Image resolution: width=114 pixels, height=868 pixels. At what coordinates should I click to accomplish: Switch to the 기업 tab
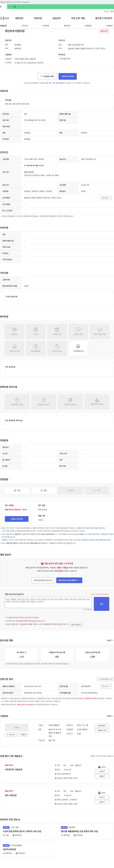coord(14,7)
